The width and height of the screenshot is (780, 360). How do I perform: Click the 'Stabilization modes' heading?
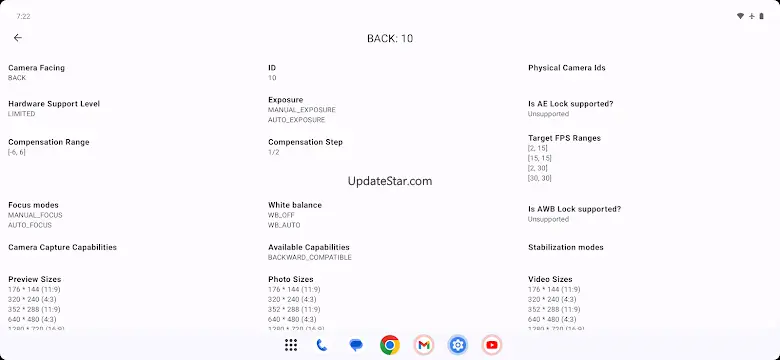[566, 247]
